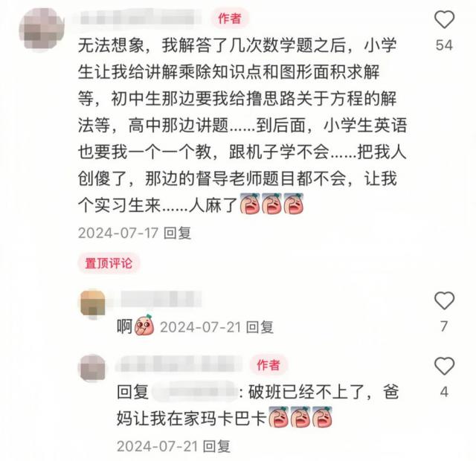Click the 作者 badge on the bottom reply
Viewport: 476px width, 461px height.
(268, 365)
